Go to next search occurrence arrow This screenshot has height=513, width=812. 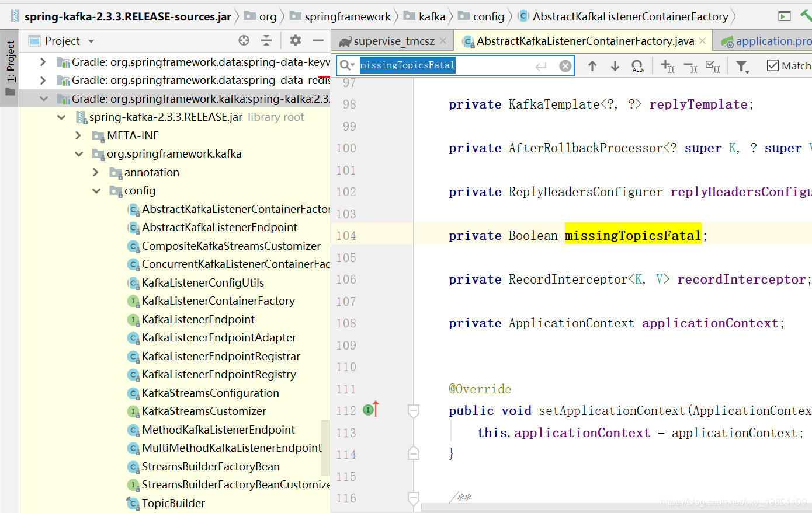coord(615,66)
